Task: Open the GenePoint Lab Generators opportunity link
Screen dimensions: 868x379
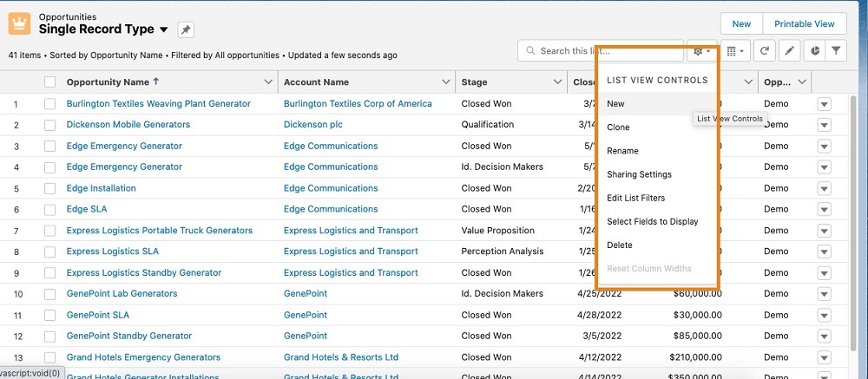Action: [x=122, y=293]
